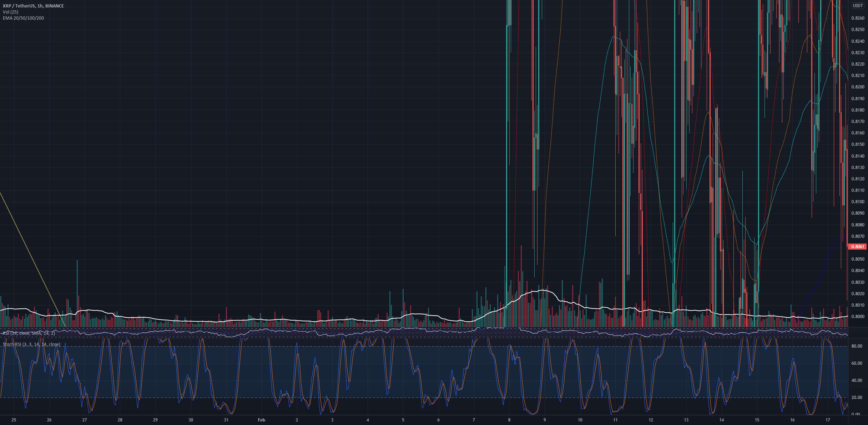The height and width of the screenshot is (425, 868).
Task: Click the 0.8200 price axis label
Action: [x=858, y=87]
